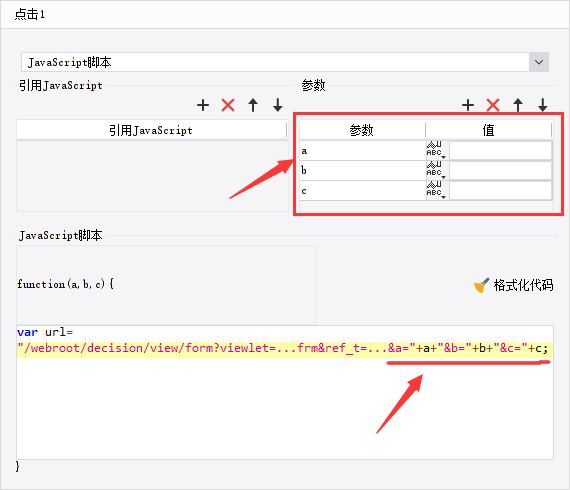
Task: Click the 格式化代码 format code button
Action: pyautogui.click(x=514, y=285)
